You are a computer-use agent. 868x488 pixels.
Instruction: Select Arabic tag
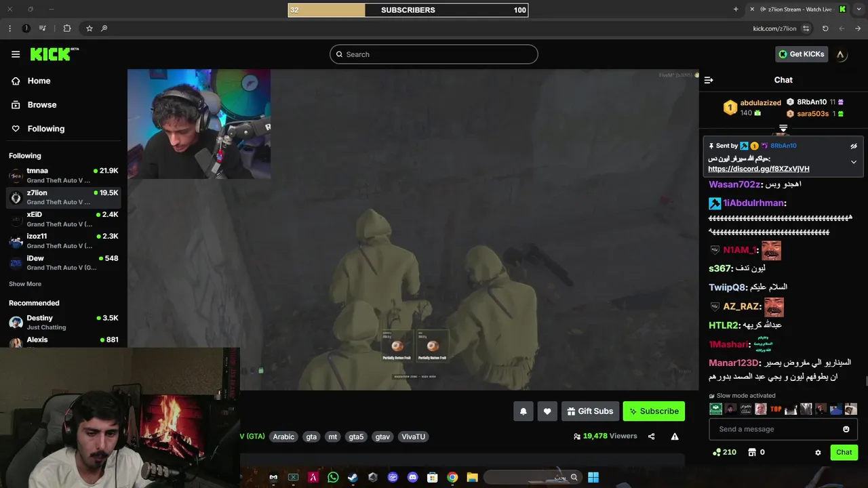[x=283, y=436]
